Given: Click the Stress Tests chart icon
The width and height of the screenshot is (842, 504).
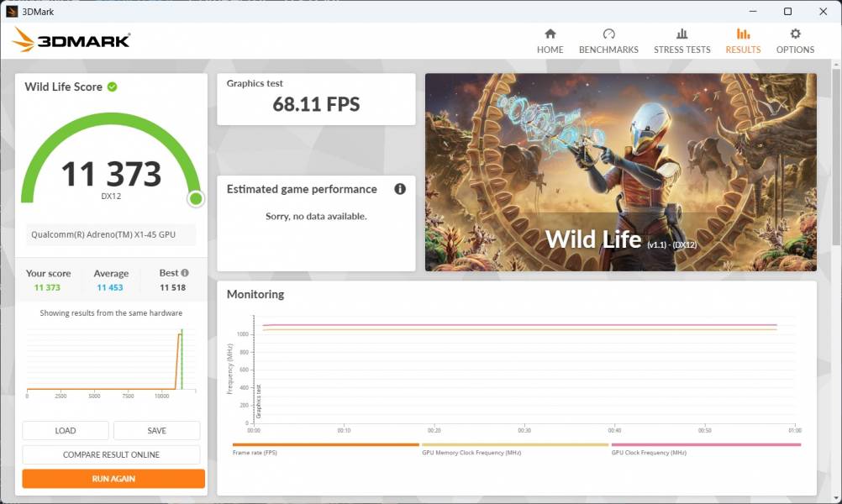Looking at the screenshot, I should (x=681, y=34).
